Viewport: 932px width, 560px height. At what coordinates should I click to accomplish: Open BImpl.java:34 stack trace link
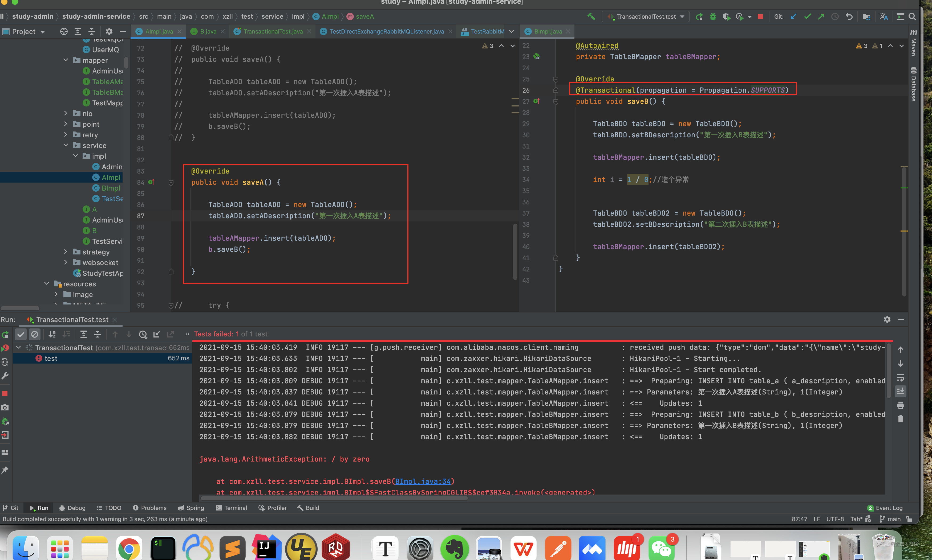coord(423,481)
